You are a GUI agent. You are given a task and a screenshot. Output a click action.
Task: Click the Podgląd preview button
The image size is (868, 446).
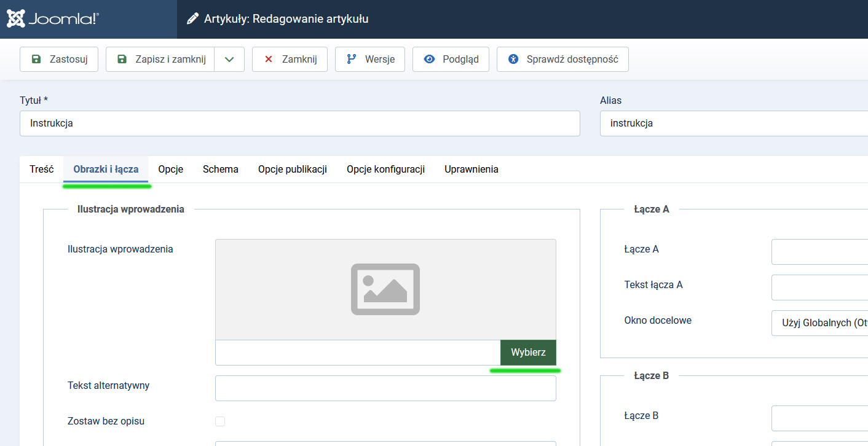(451, 60)
